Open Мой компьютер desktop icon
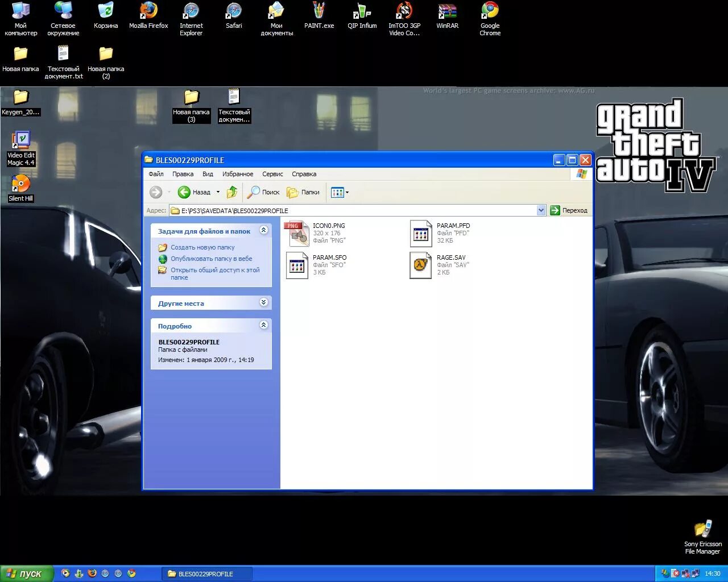Viewport: 728px width, 582px height. (20, 19)
